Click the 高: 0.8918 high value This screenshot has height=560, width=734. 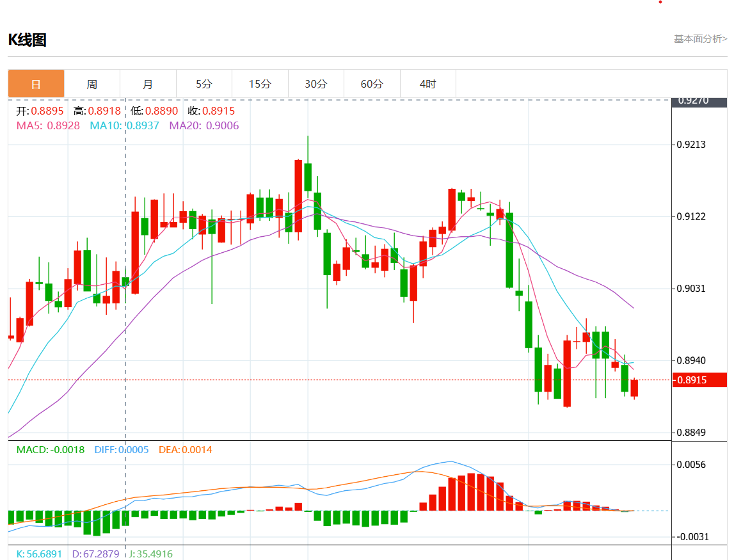click(97, 111)
